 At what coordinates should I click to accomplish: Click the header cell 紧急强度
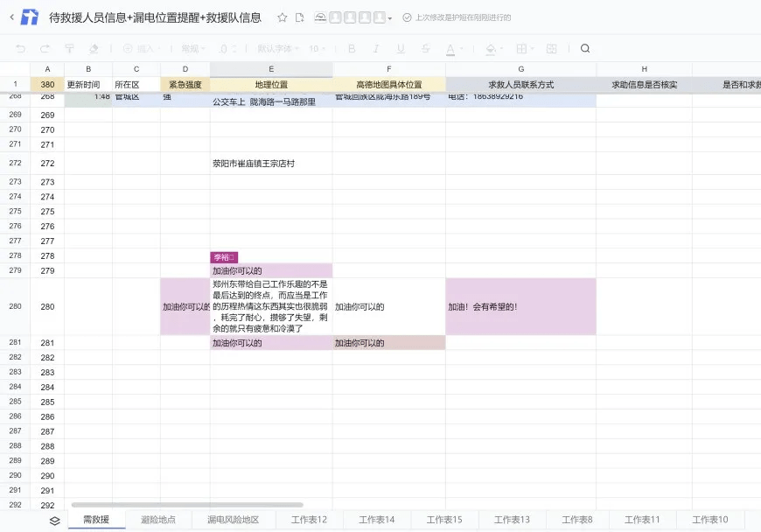185,85
